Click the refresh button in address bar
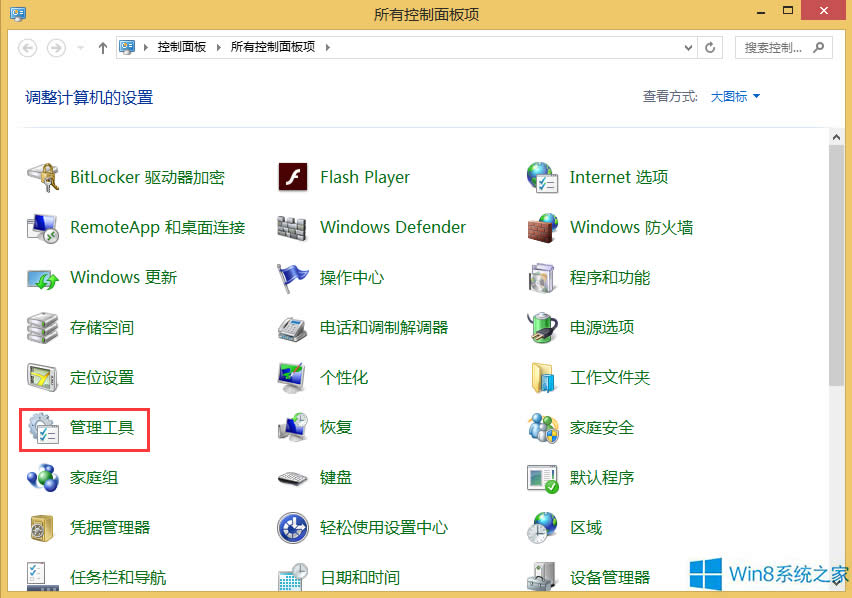This screenshot has height=598, width=852. [x=709, y=47]
